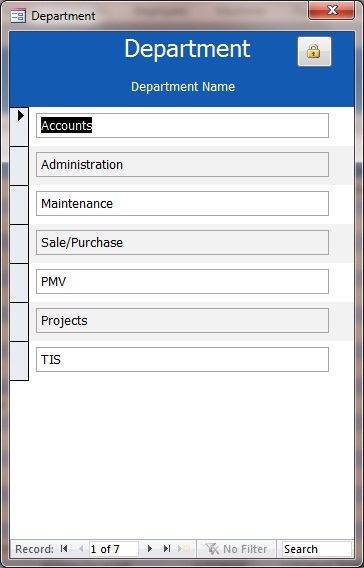This screenshot has width=364, height=568.
Task: Select the Accounts record selector
Action: [x=19, y=126]
